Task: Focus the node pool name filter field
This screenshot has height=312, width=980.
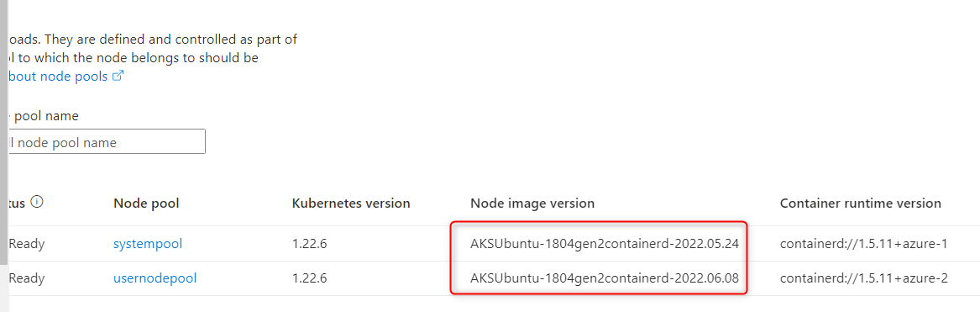Action: 105,141
